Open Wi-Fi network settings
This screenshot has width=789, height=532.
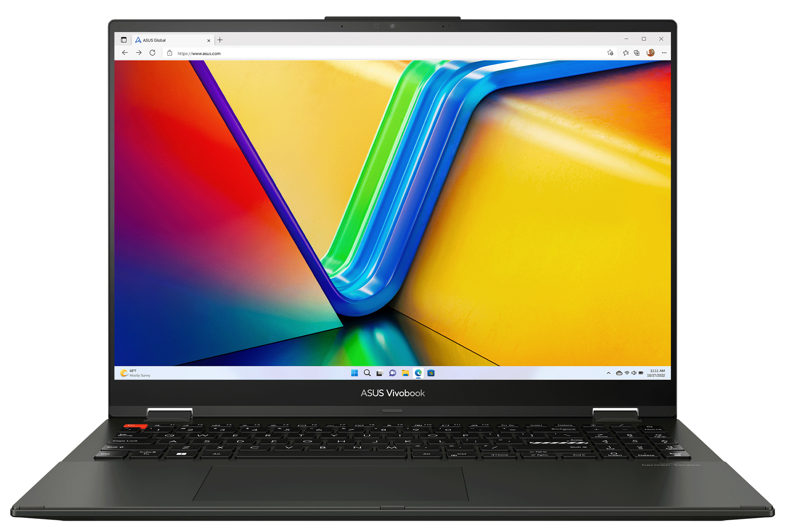coord(627,373)
